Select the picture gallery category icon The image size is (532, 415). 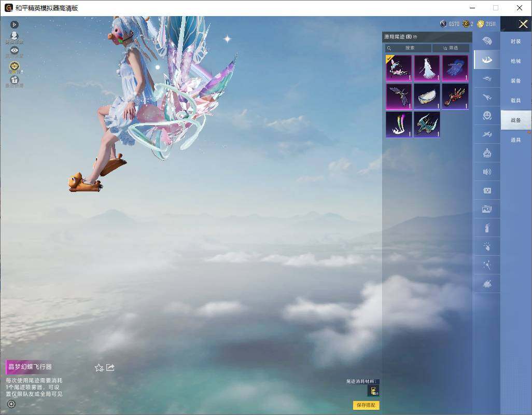487,209
